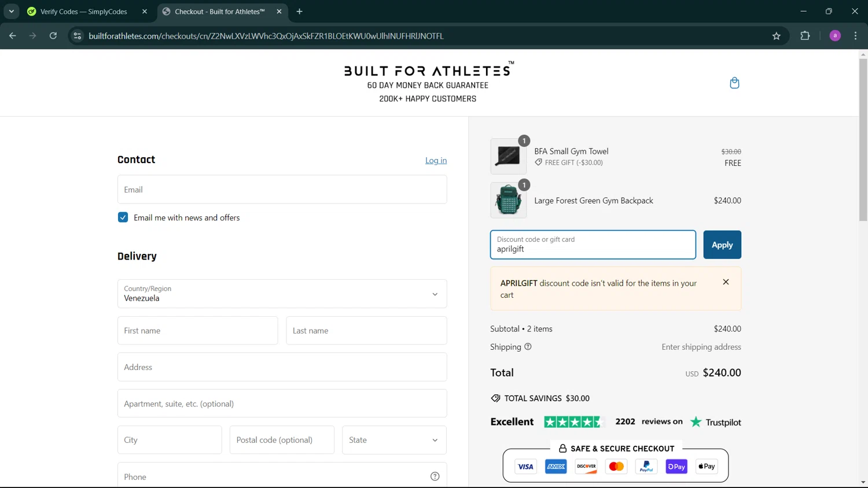Click the phone field help icon
Image resolution: width=868 pixels, height=488 pixels.
click(x=435, y=476)
